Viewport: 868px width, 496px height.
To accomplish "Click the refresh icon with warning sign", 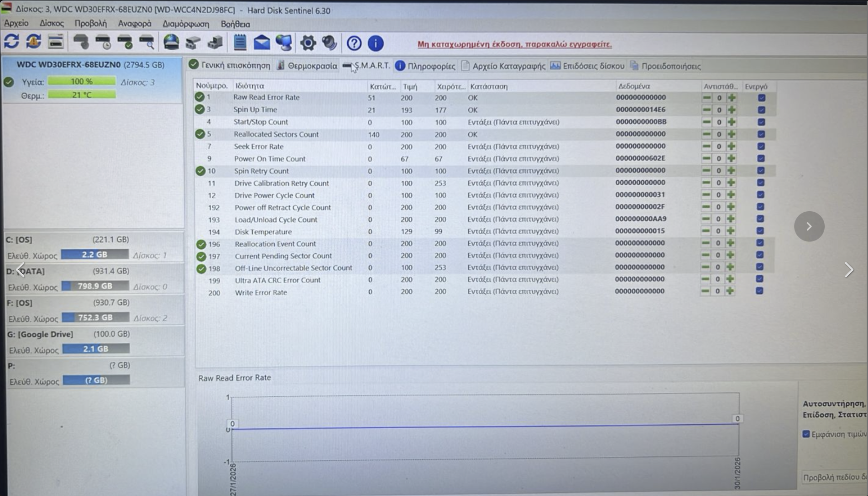I will click(33, 42).
